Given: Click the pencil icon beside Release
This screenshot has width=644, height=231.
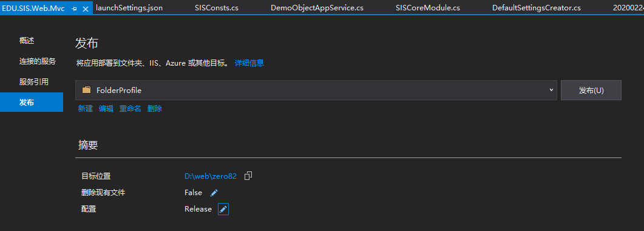Looking at the screenshot, I should [x=223, y=209].
